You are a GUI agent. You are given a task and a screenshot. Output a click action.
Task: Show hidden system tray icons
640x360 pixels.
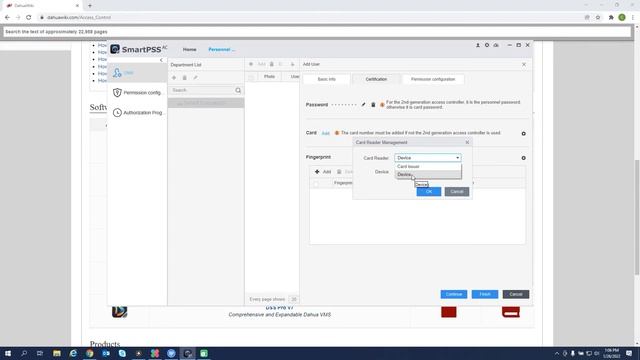pos(557,353)
